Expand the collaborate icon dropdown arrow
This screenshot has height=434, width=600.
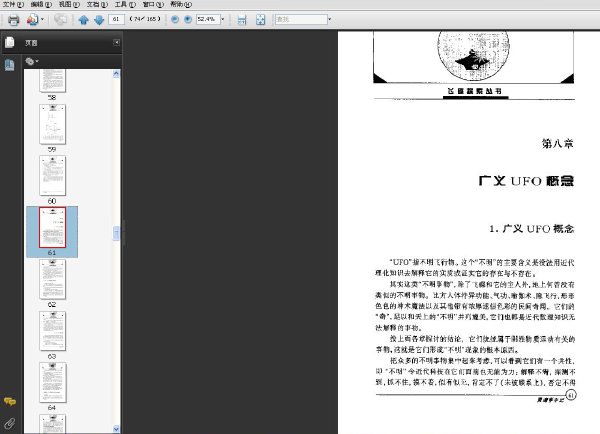(x=42, y=19)
